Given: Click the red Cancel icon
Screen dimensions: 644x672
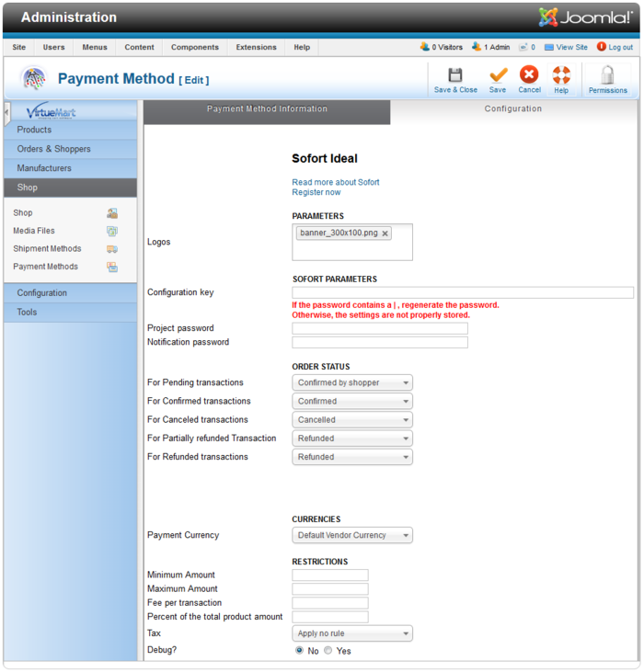Looking at the screenshot, I should 529,74.
